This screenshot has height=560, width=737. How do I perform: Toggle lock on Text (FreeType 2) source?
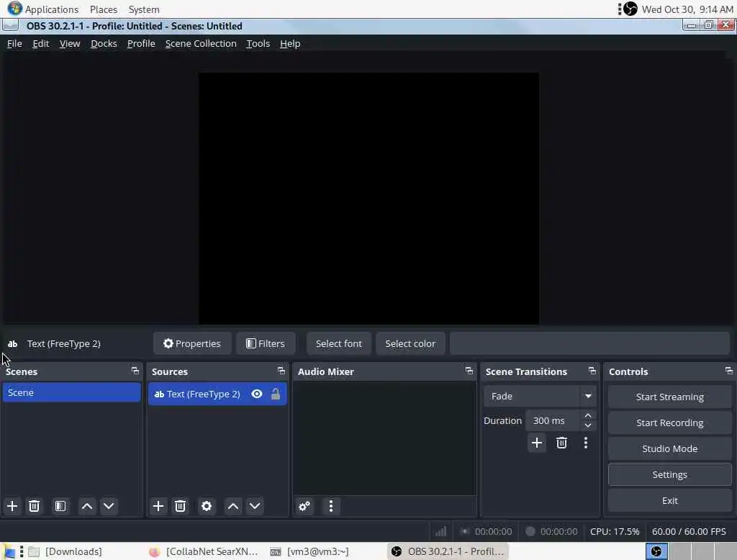coord(276,394)
